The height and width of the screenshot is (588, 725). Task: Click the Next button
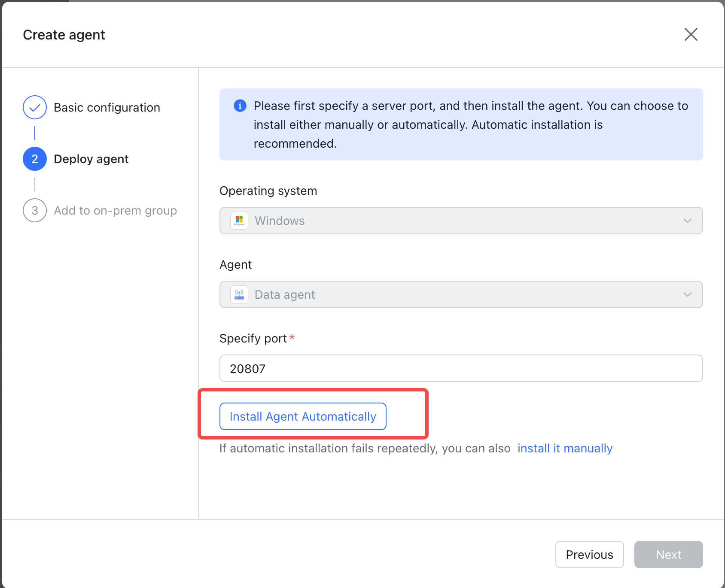(668, 555)
